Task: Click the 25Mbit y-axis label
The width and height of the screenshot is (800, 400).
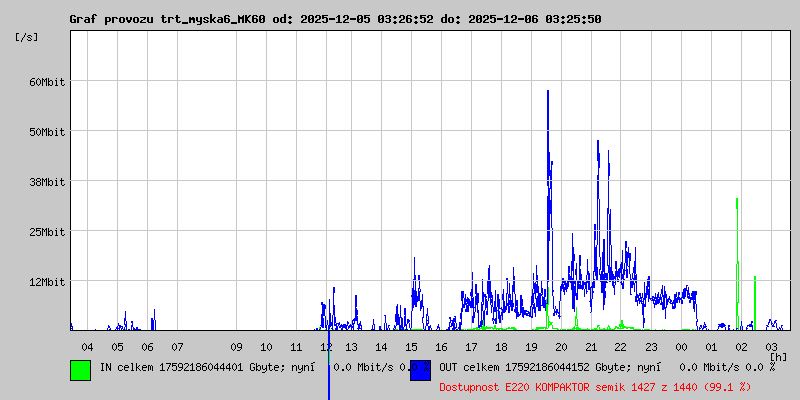Action: [x=46, y=232]
